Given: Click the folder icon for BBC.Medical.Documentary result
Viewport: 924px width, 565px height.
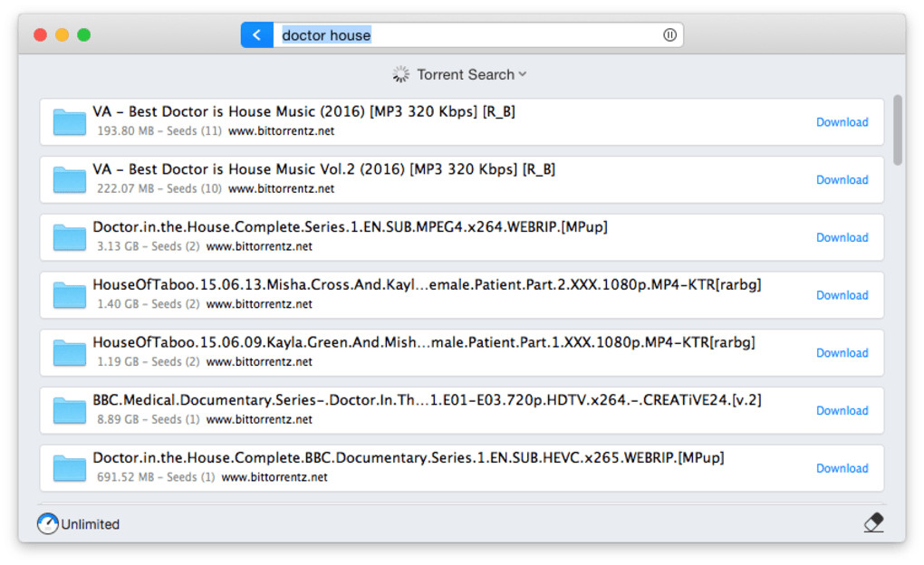Looking at the screenshot, I should [70, 410].
